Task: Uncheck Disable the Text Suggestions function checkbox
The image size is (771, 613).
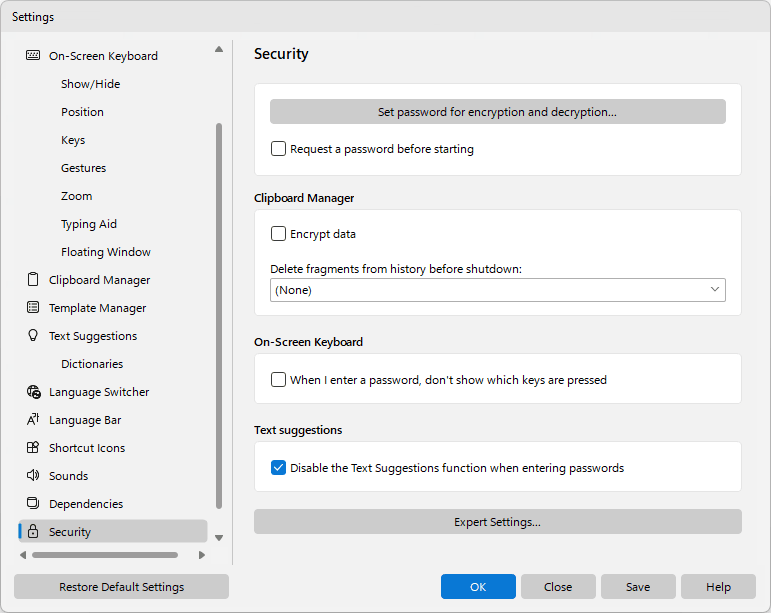Action: pos(278,467)
